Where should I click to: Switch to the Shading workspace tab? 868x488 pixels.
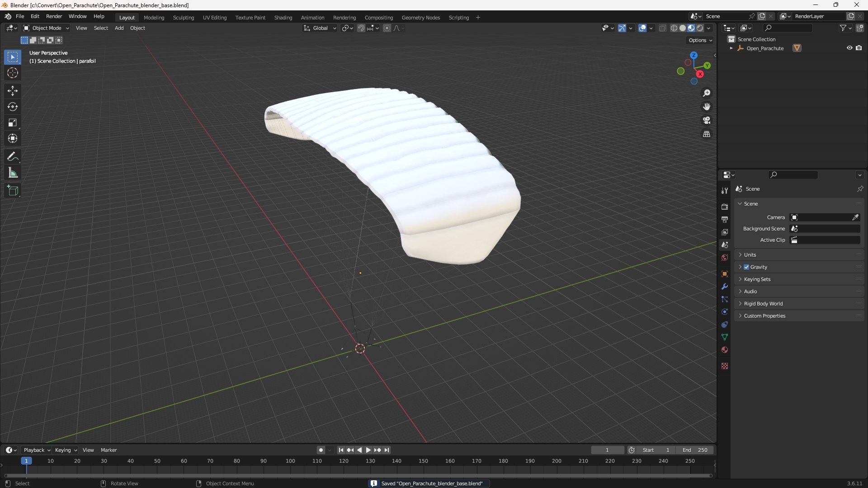tap(283, 18)
